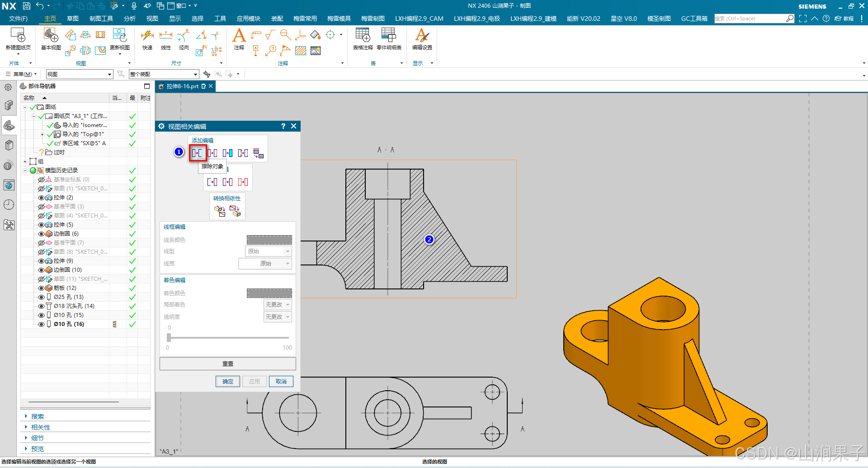868x468 pixels.
Task: Open the 线型 line font dropdown
Action: pos(269,251)
